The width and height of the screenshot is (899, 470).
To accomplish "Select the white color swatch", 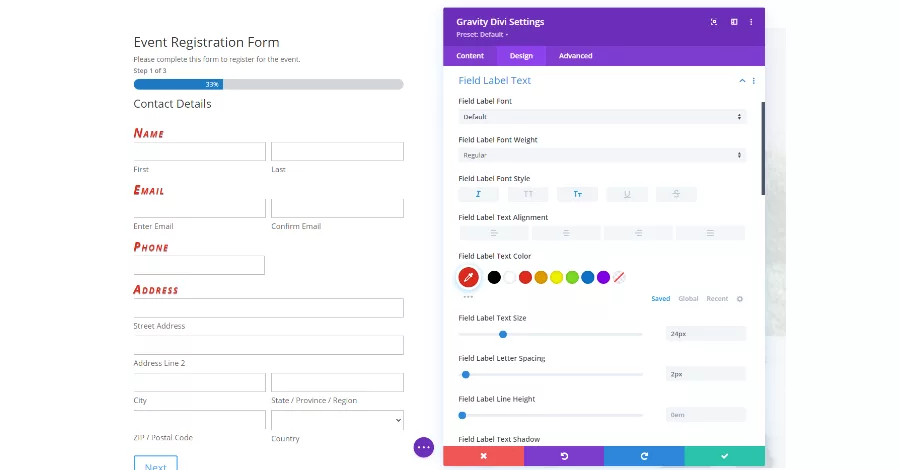I will pos(510,277).
